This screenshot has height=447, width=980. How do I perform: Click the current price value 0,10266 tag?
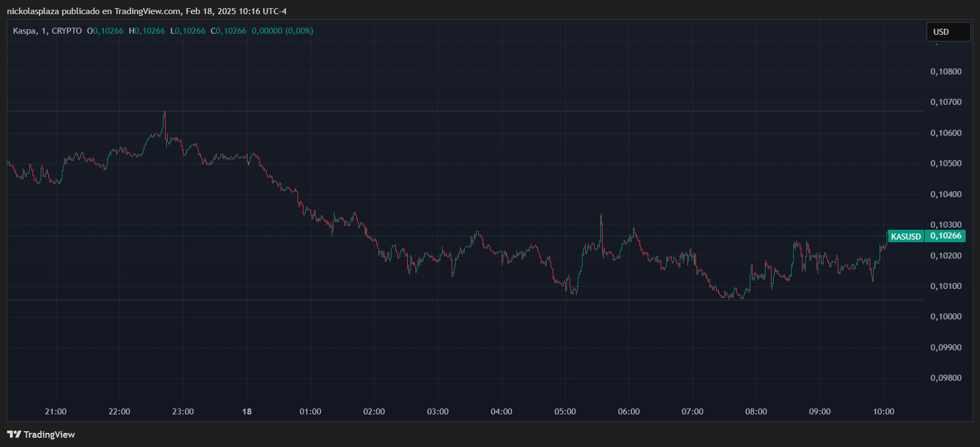coord(946,236)
